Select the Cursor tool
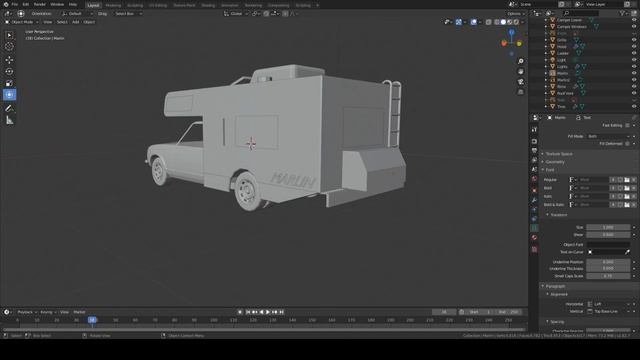Image resolution: width=640 pixels, height=360 pixels. pyautogui.click(x=9, y=47)
